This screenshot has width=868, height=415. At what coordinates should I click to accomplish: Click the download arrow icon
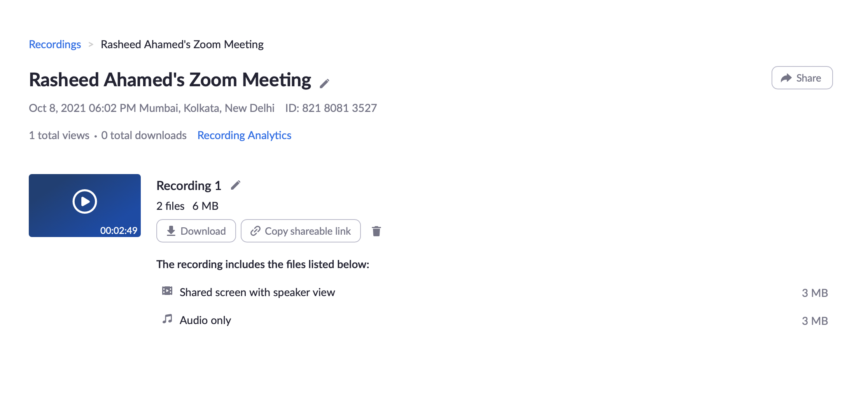tap(171, 231)
